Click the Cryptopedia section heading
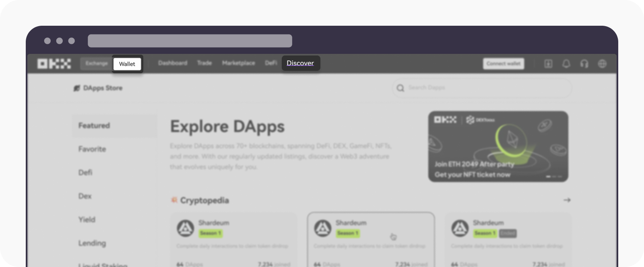644x267 pixels. tap(204, 200)
